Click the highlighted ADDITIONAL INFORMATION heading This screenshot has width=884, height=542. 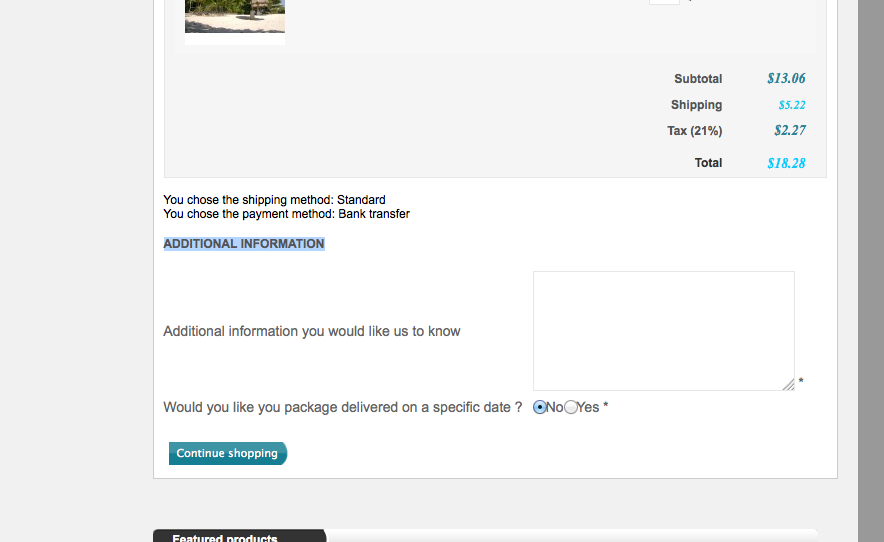click(244, 244)
